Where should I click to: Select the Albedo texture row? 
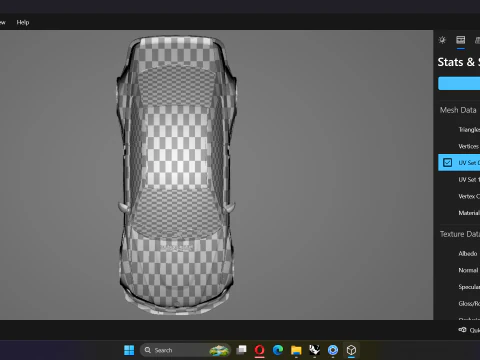point(459,254)
